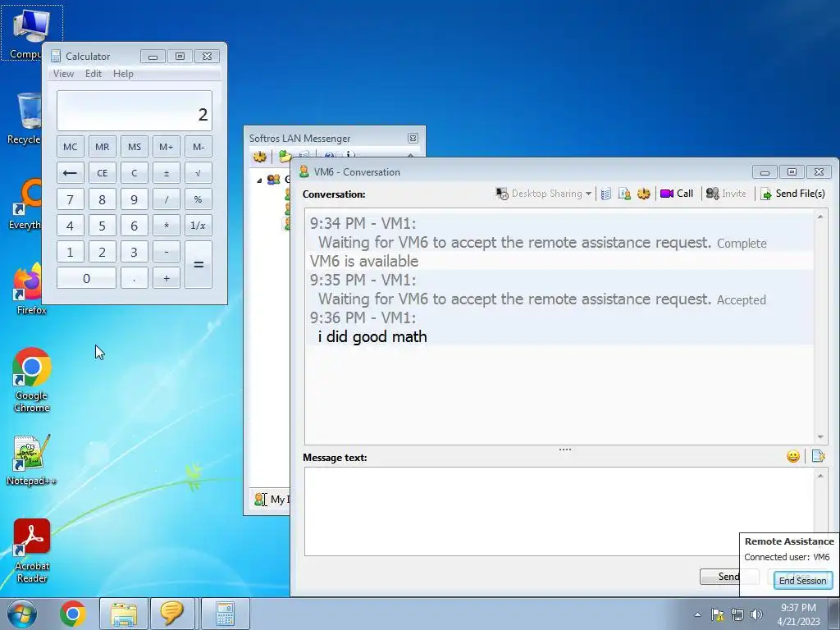Click the CE clear entry key
840x630 pixels.
point(103,173)
